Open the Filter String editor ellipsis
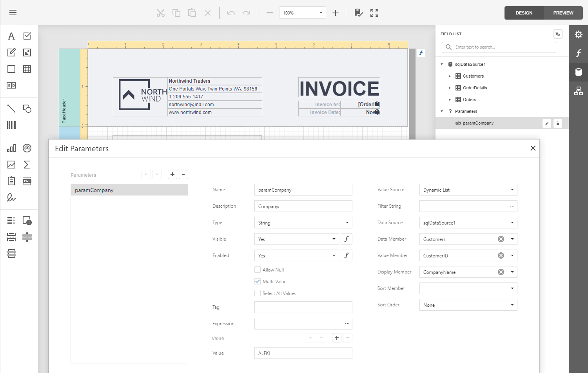Screen dimensions: 588x373 512,206
